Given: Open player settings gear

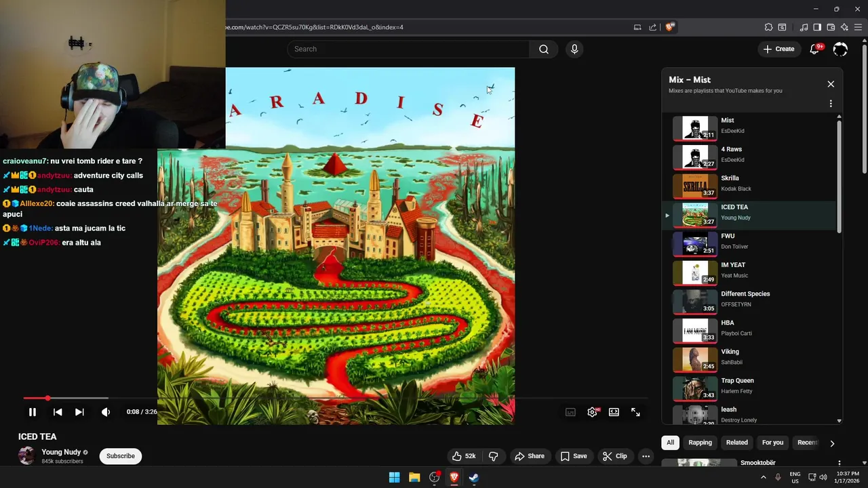Looking at the screenshot, I should coord(592,412).
